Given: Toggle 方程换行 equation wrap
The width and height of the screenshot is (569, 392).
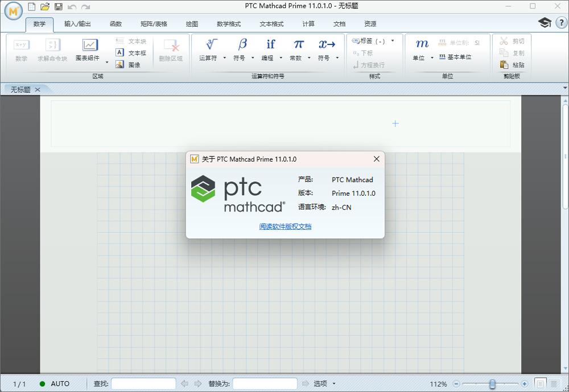Looking at the screenshot, I should (x=368, y=65).
